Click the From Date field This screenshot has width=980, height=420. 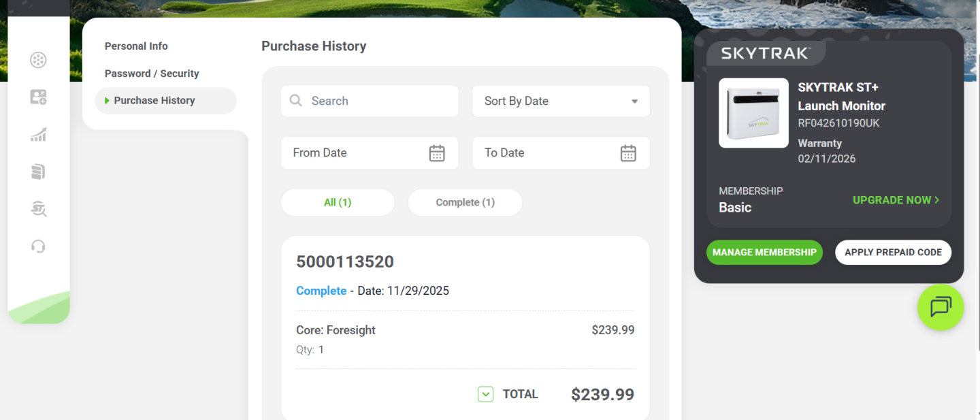tap(370, 153)
